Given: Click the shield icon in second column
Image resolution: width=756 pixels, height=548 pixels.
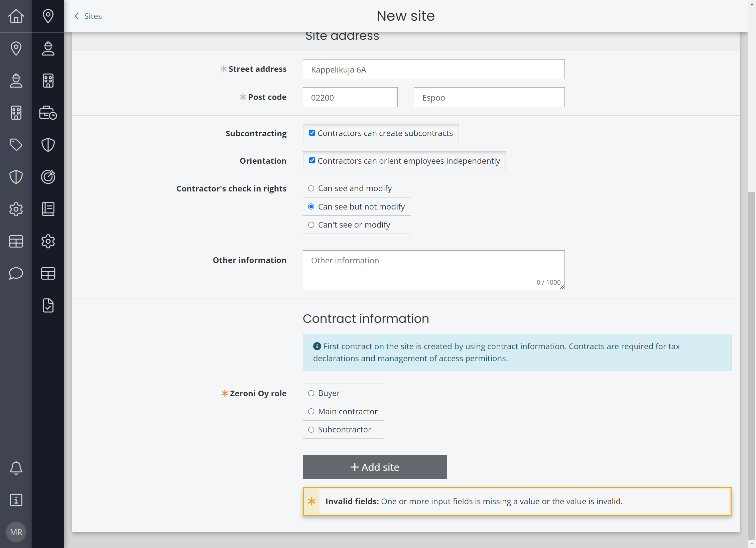Looking at the screenshot, I should click(48, 145).
